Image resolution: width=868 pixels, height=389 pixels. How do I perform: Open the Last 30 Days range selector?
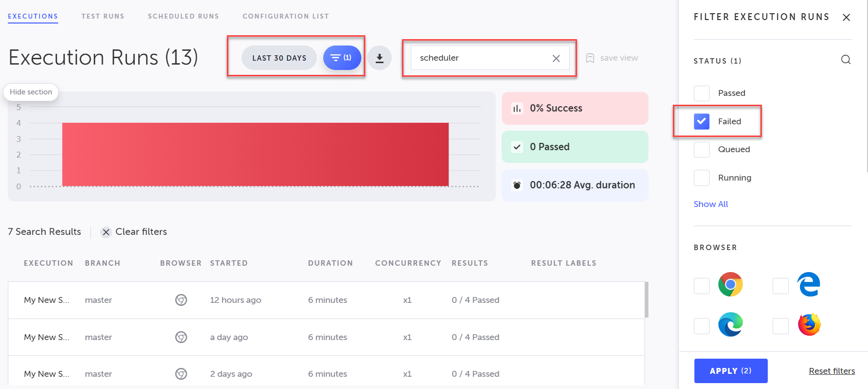pos(279,58)
